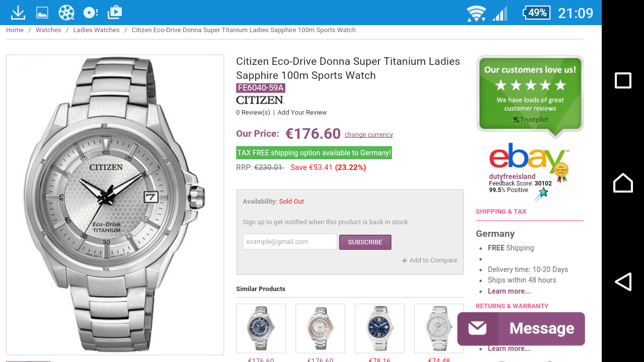Open the Message envelope chat widget
Image resolution: width=644 pixels, height=362 pixels.
coord(521,329)
